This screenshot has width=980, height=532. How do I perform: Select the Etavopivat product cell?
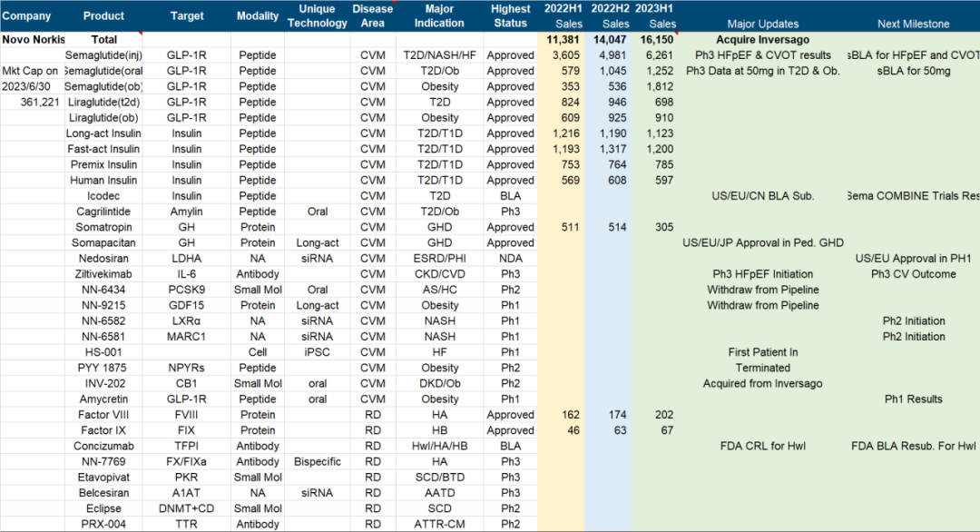[x=103, y=477]
